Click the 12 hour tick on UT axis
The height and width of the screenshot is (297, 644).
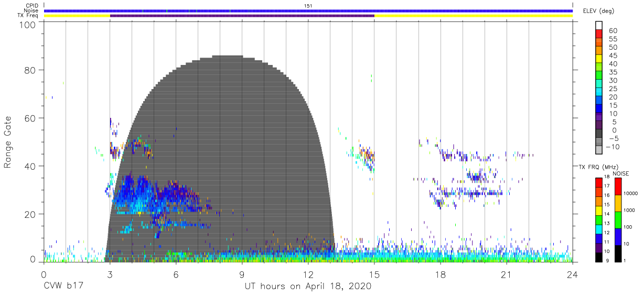[x=308, y=274]
